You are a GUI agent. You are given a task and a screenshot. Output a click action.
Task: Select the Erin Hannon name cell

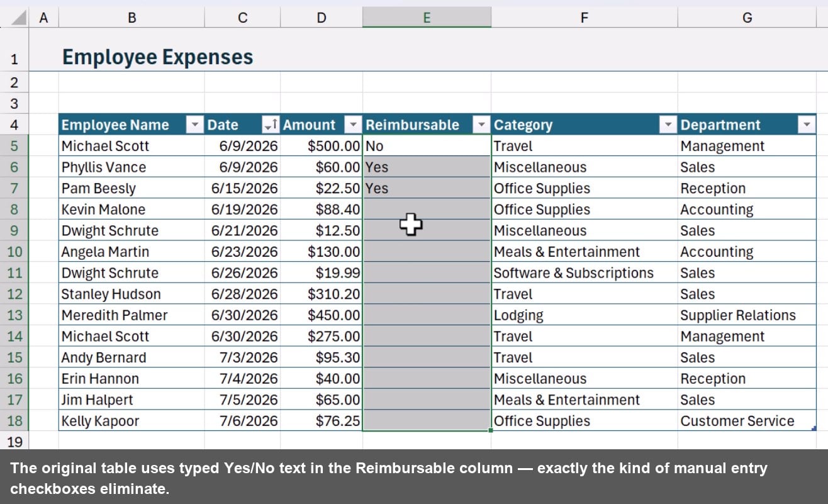(x=131, y=379)
